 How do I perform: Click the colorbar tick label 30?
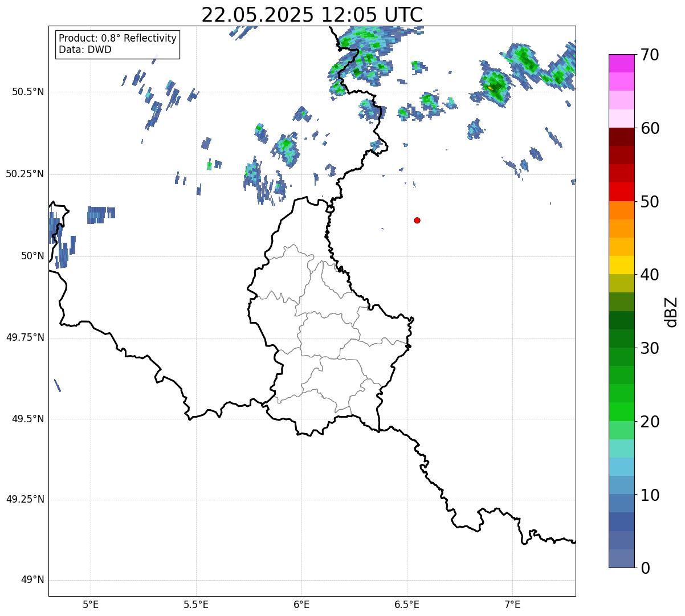(650, 348)
